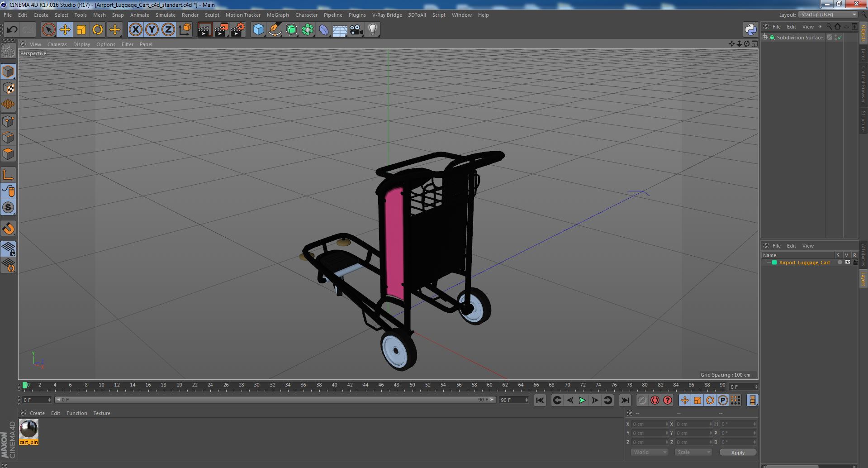Open the Takes side tab
The width and height of the screenshot is (868, 468).
863,54
